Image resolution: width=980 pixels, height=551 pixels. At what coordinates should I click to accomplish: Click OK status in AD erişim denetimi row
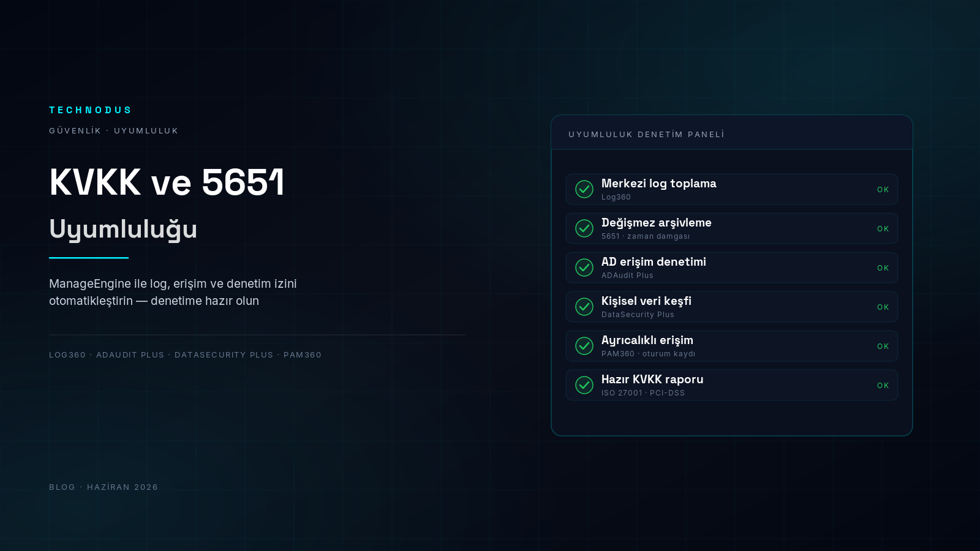point(883,268)
